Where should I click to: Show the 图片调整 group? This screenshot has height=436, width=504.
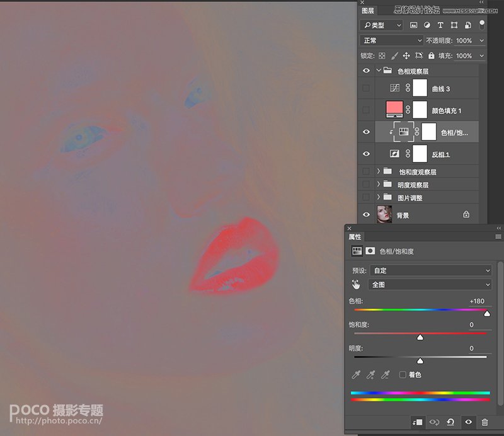coord(366,197)
